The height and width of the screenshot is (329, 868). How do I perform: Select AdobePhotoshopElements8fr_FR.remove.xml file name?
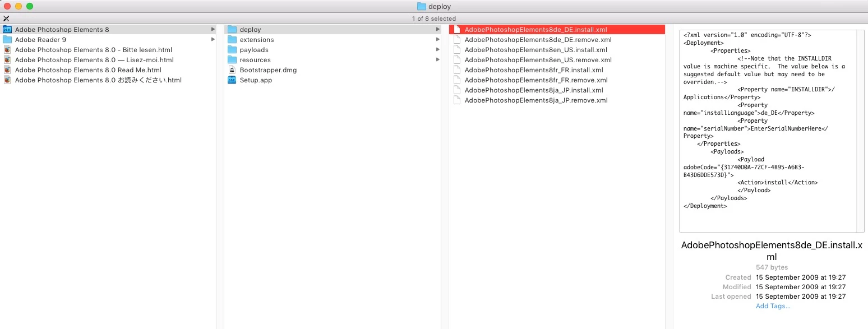[x=536, y=80]
